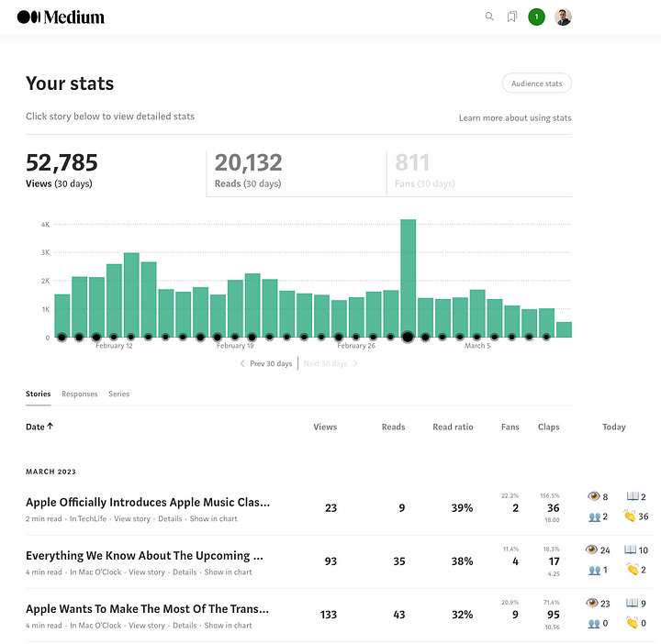Click the 133 views value
The width and height of the screenshot is (661, 644).
click(x=329, y=615)
